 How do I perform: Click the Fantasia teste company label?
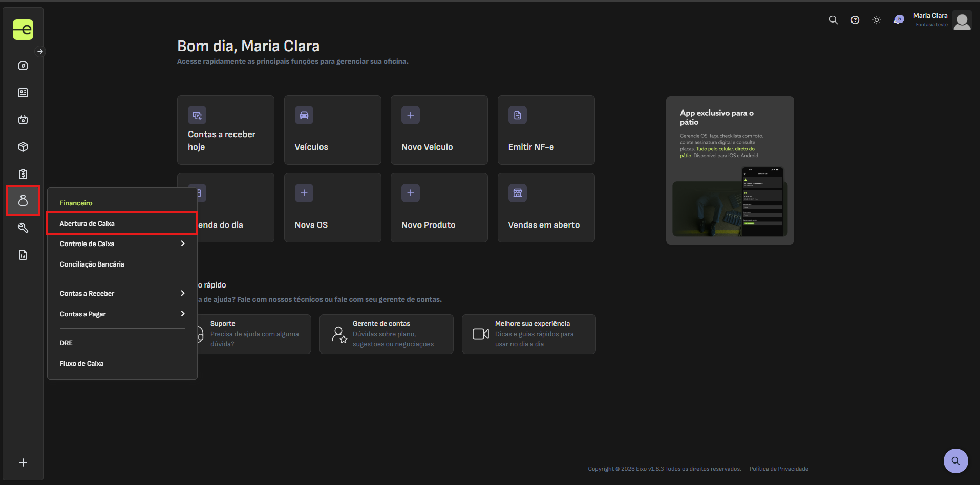(931, 25)
